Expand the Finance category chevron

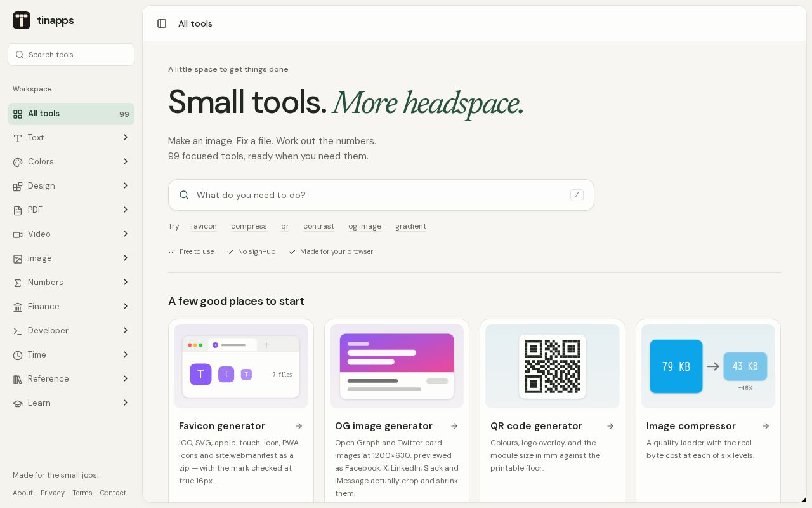tap(125, 307)
